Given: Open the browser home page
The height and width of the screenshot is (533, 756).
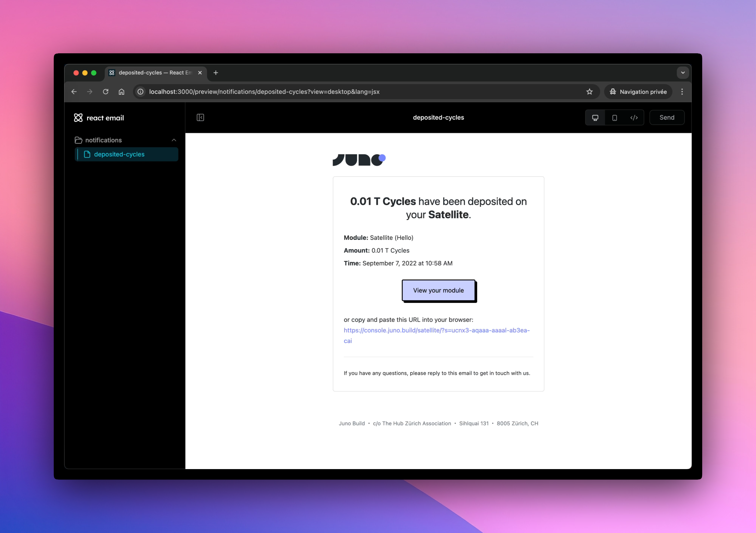Looking at the screenshot, I should (122, 92).
